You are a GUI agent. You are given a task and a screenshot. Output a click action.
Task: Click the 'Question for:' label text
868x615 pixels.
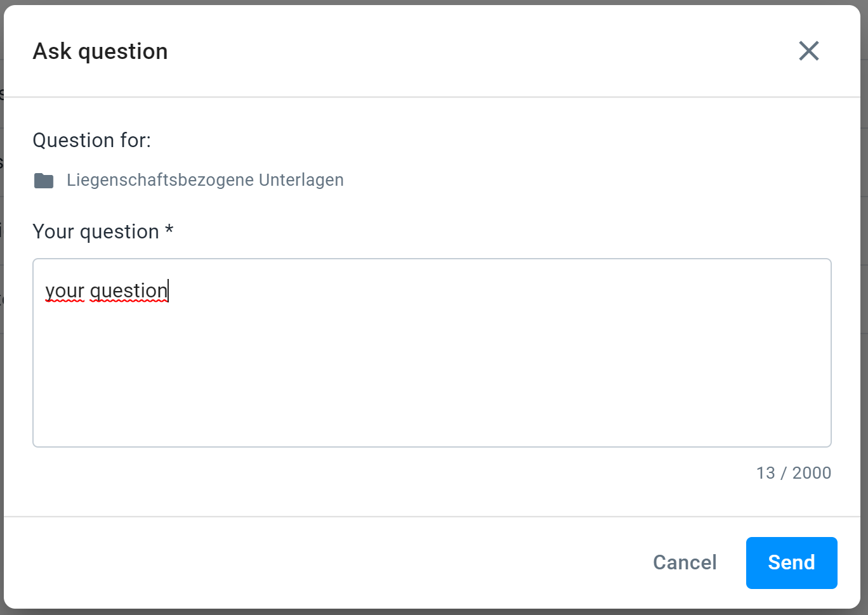[x=91, y=139]
